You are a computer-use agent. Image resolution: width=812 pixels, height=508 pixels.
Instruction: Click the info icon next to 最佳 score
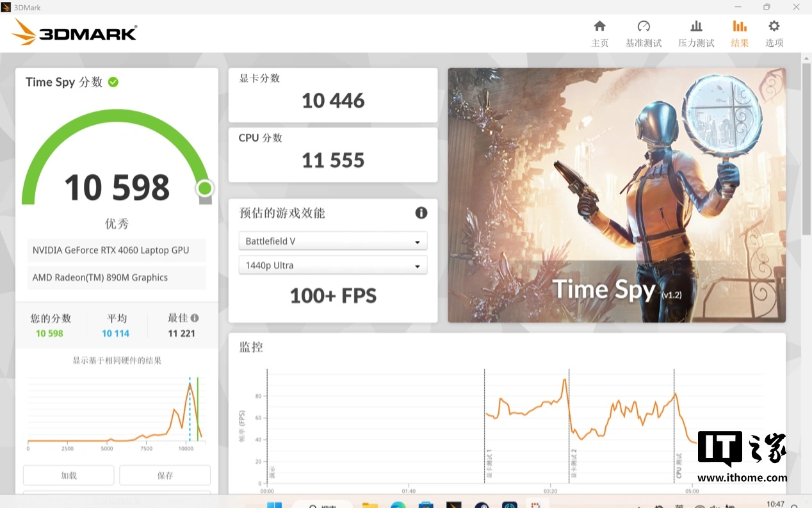(195, 318)
